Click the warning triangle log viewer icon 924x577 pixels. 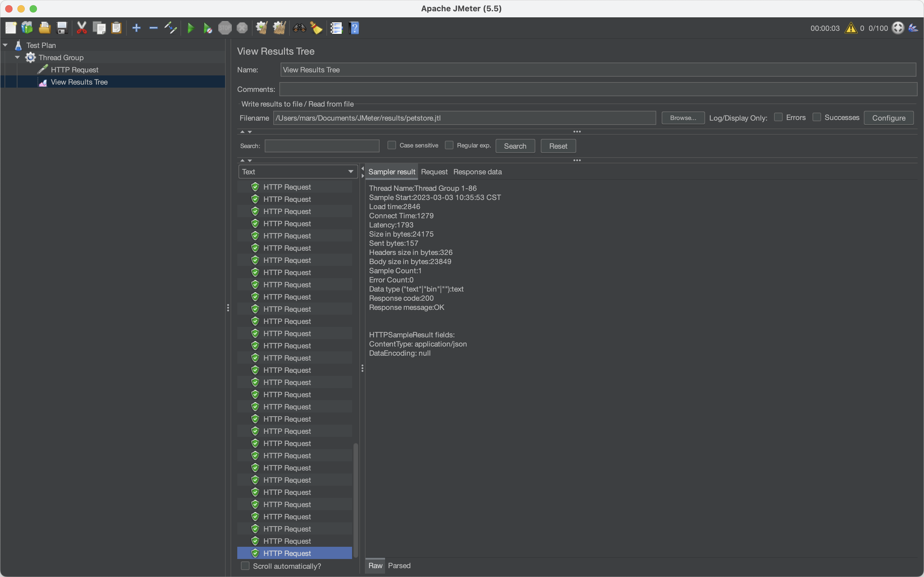[851, 28]
